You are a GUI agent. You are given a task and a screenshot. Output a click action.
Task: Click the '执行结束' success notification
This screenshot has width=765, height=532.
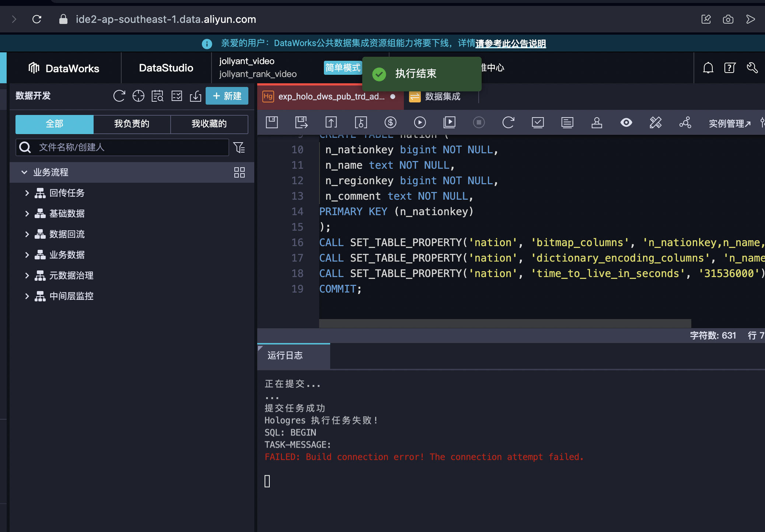422,74
